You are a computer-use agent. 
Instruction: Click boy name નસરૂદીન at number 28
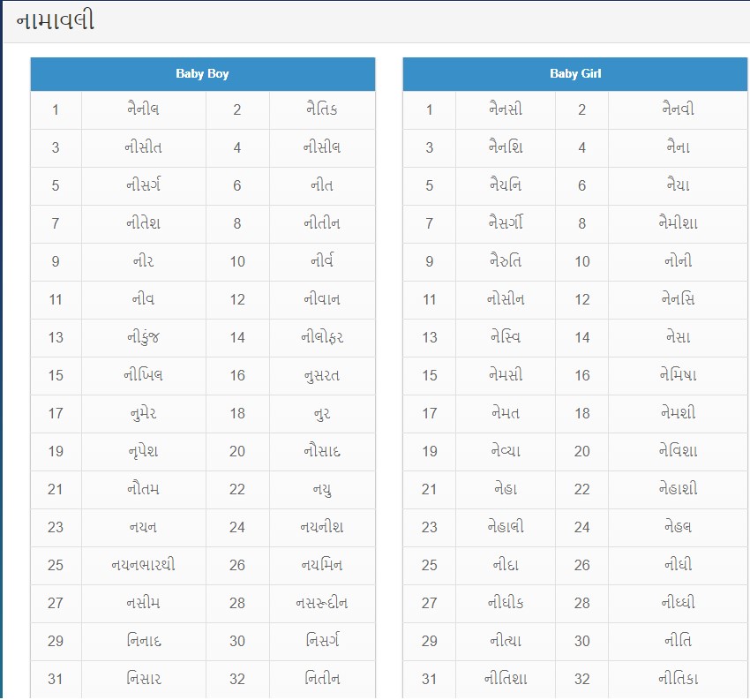[x=322, y=603]
